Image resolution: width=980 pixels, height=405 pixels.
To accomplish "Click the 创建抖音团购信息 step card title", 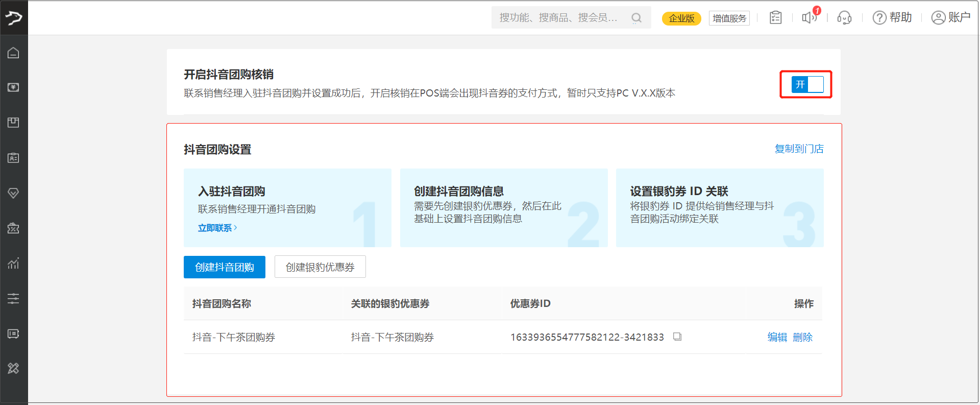I will coord(459,192).
